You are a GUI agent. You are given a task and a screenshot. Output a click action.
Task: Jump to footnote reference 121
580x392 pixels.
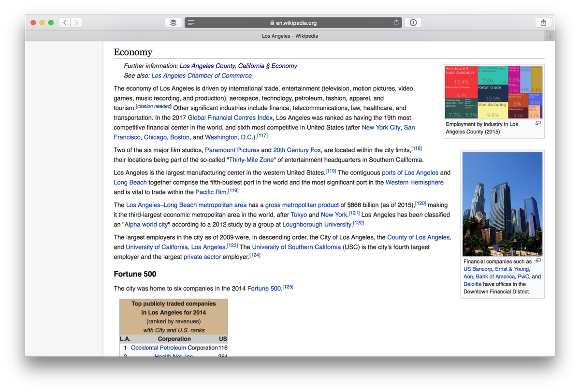(x=354, y=213)
